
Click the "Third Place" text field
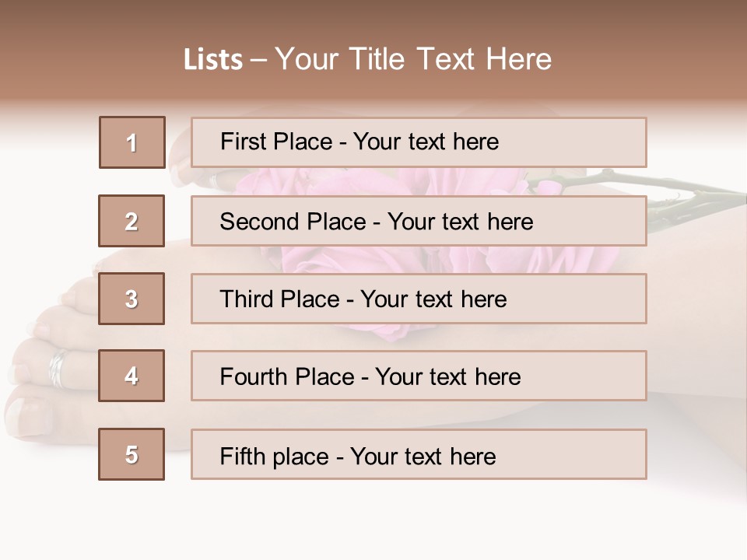click(x=419, y=299)
